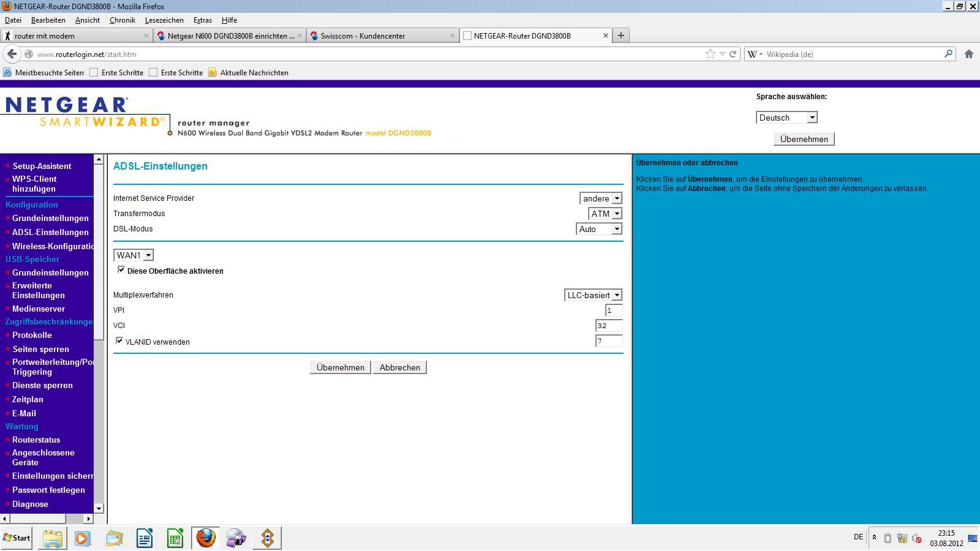This screenshot has width=980, height=551.
Task: Click the browser back arrow button
Action: [x=12, y=54]
